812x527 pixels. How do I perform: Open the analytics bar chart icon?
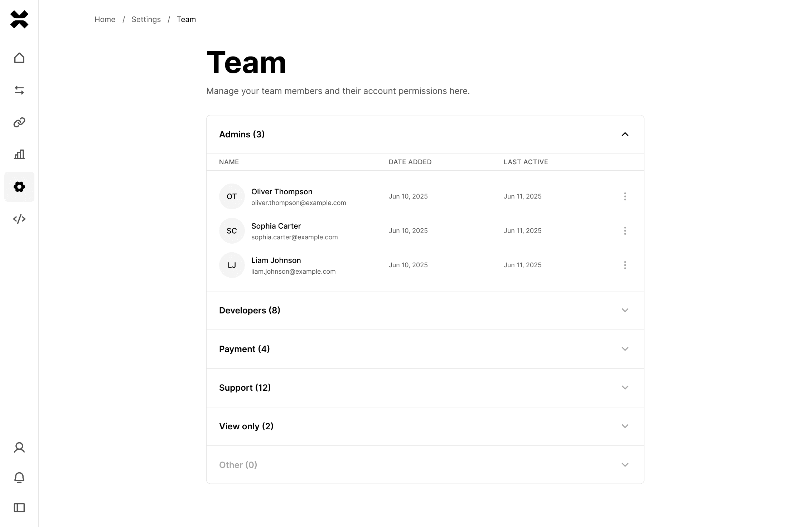[x=19, y=155]
